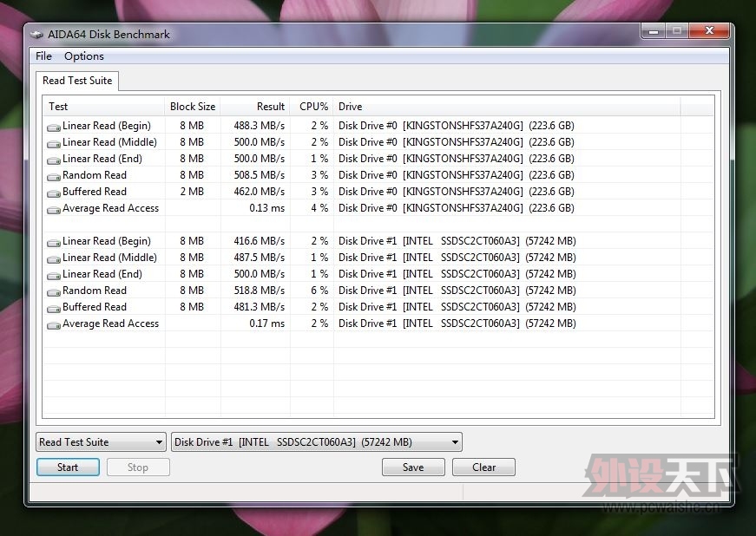Viewport: 756px width, 536px height.
Task: Click the 4 % CPU usage cell
Action: coord(319,208)
